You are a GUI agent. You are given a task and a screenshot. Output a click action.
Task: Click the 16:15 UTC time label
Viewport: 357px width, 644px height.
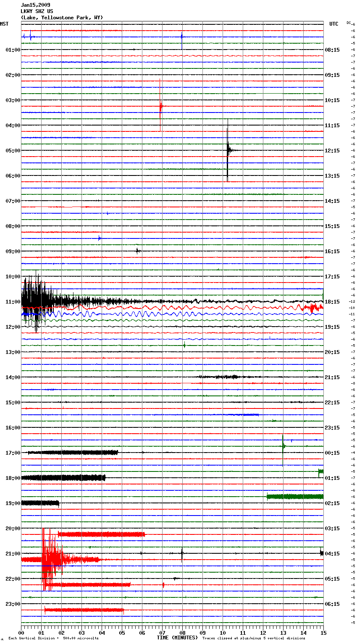point(332,251)
